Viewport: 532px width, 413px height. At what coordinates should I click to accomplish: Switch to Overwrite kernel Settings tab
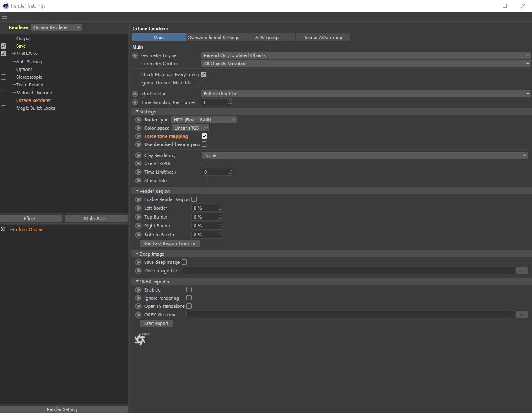point(213,38)
